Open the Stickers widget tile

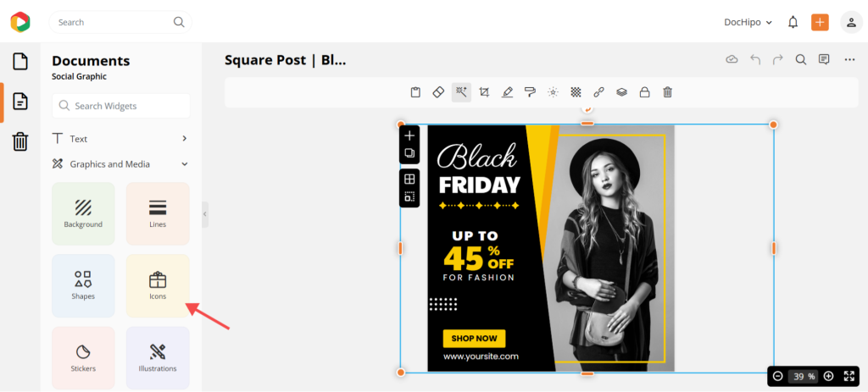[x=83, y=358]
